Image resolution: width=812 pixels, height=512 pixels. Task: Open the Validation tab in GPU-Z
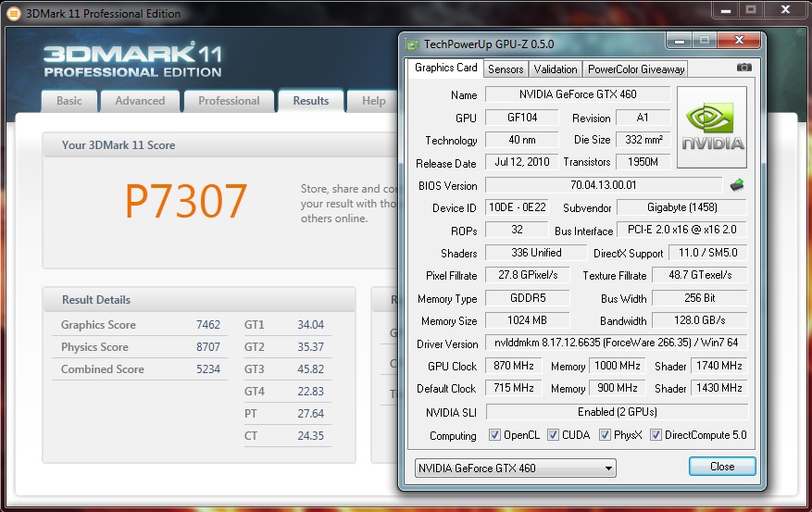click(556, 69)
